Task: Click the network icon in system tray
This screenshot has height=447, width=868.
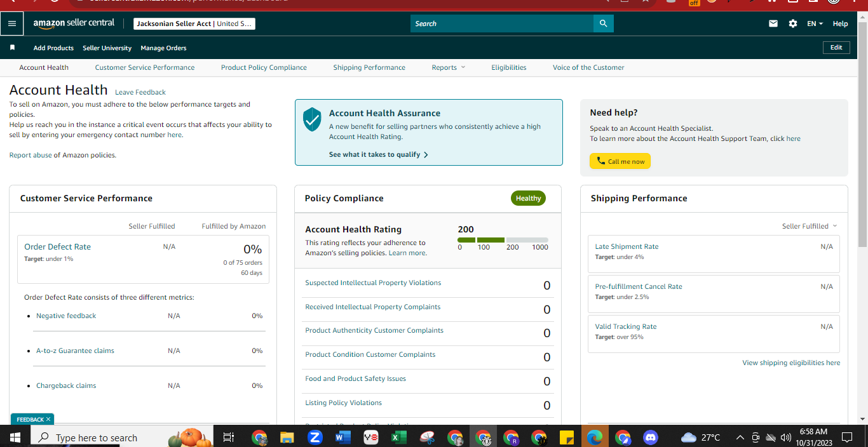Action: tap(771, 437)
